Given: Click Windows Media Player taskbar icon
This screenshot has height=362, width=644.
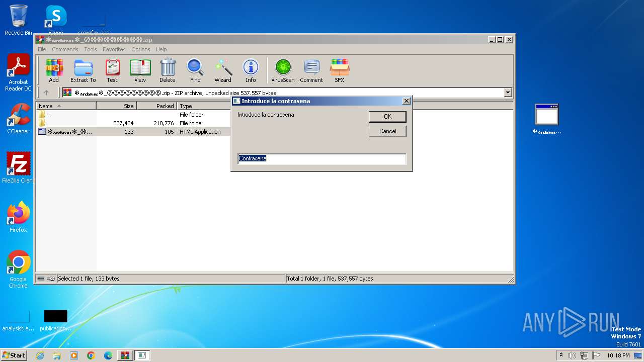Looking at the screenshot, I should (x=74, y=355).
